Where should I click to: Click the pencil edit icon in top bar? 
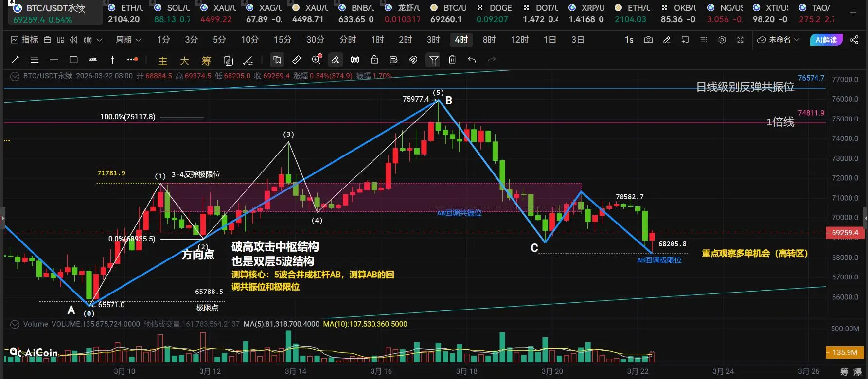667,40
